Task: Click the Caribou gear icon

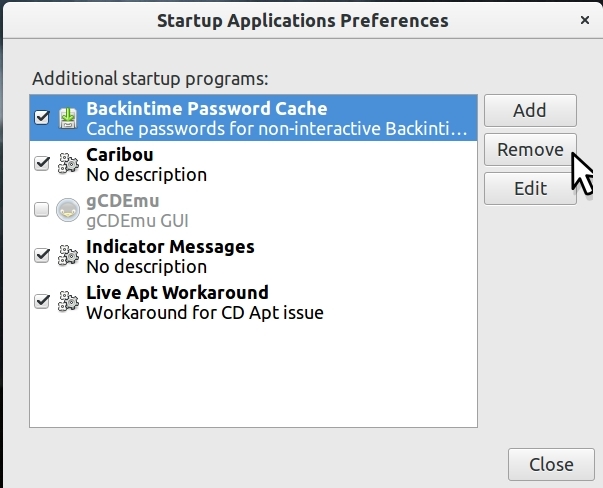Action: 68,164
